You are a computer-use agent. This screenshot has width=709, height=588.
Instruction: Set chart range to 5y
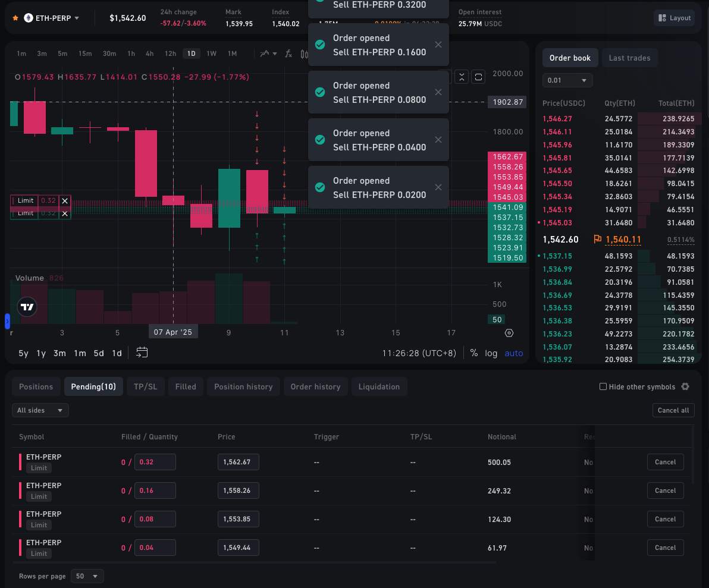click(x=24, y=353)
